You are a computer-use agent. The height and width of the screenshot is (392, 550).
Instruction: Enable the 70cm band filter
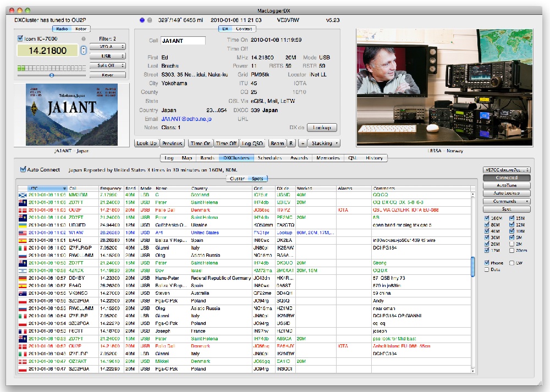[512, 250]
